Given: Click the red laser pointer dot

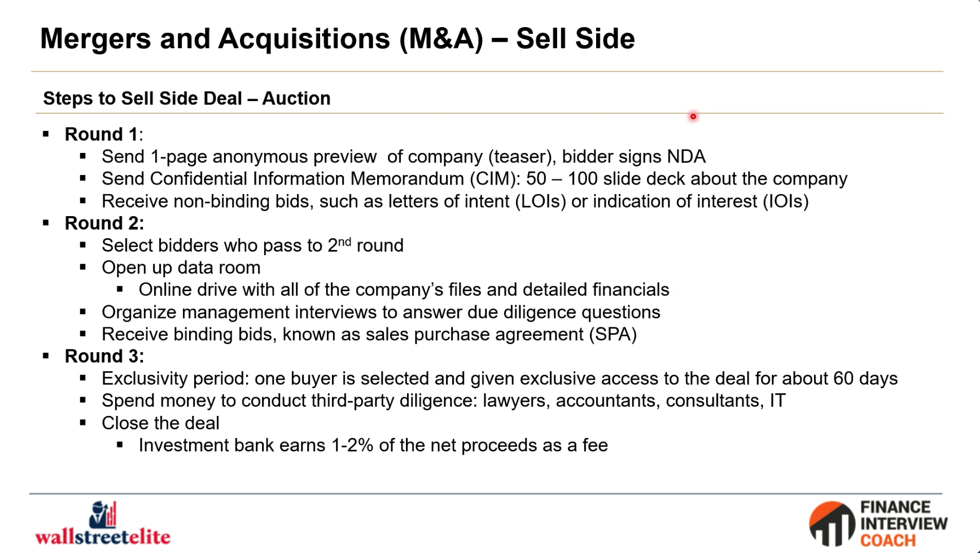Looking at the screenshot, I should pyautogui.click(x=693, y=117).
